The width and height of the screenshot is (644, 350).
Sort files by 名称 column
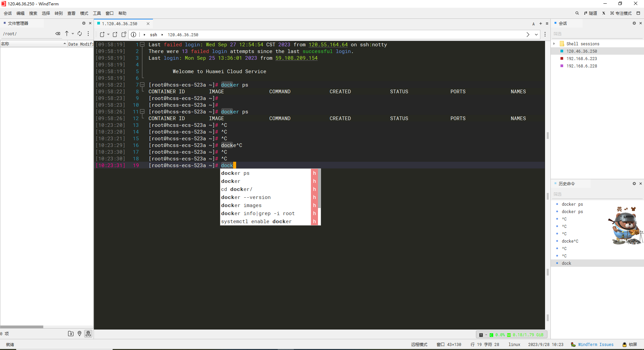[x=34, y=44]
